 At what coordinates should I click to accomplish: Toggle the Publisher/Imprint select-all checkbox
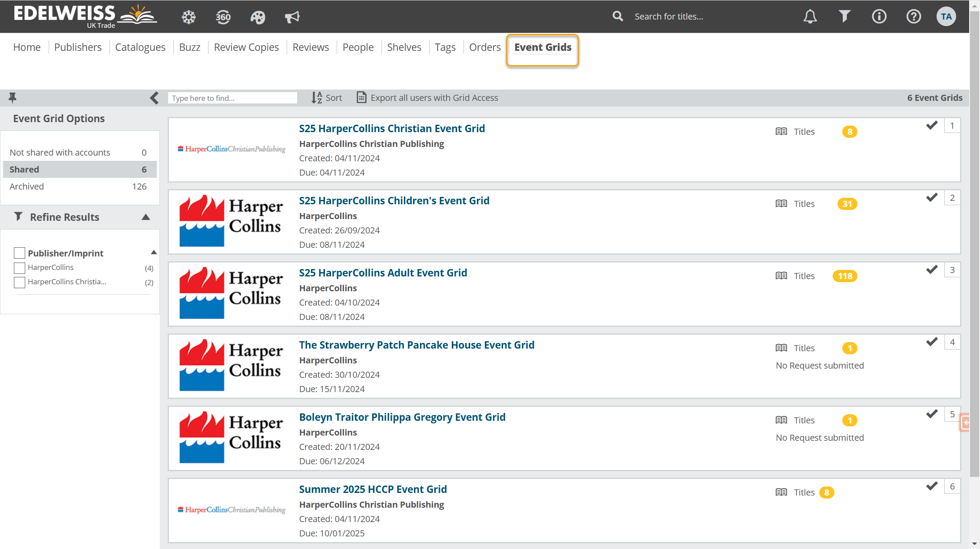(x=20, y=253)
